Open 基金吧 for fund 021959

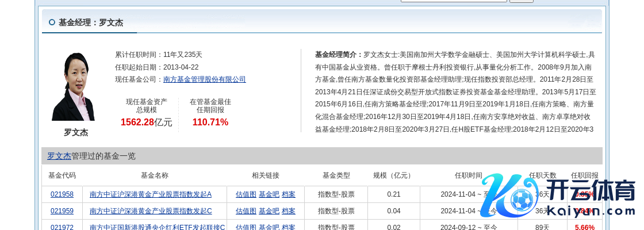point(269,211)
